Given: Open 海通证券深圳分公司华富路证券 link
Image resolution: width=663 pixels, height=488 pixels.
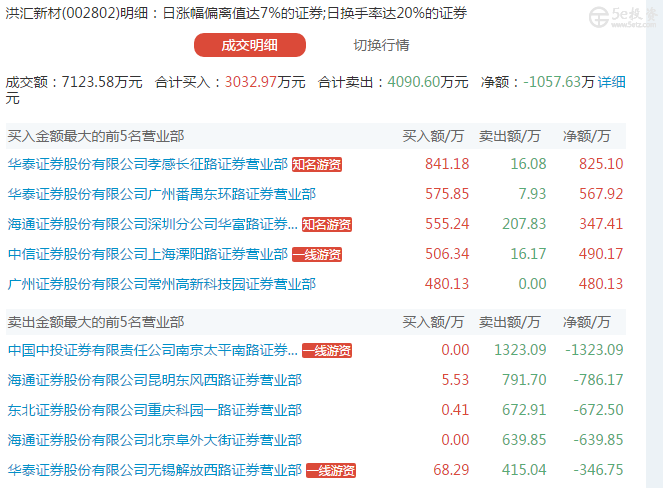Looking at the screenshot, I should [153, 224].
